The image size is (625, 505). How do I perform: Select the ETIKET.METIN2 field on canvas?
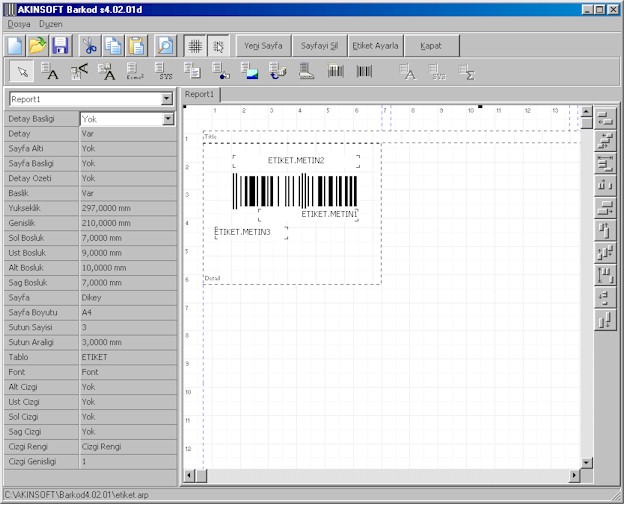tap(296, 161)
